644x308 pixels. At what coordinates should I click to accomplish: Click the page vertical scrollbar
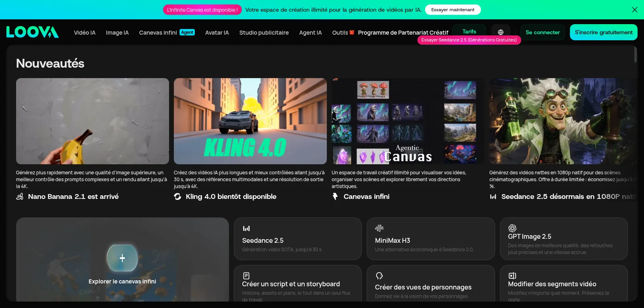pos(636,54)
